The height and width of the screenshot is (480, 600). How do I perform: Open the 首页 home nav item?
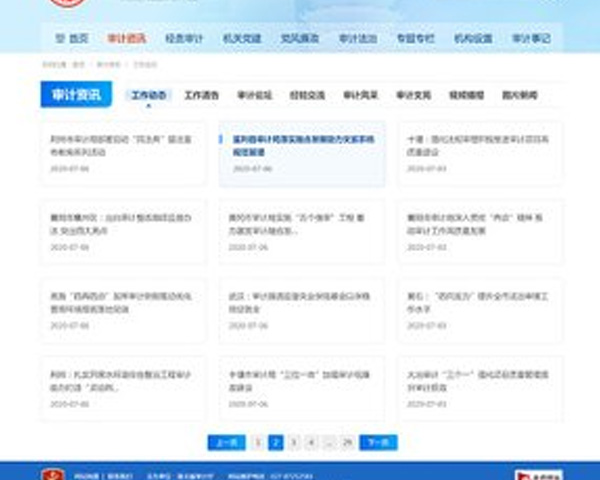click(x=72, y=38)
